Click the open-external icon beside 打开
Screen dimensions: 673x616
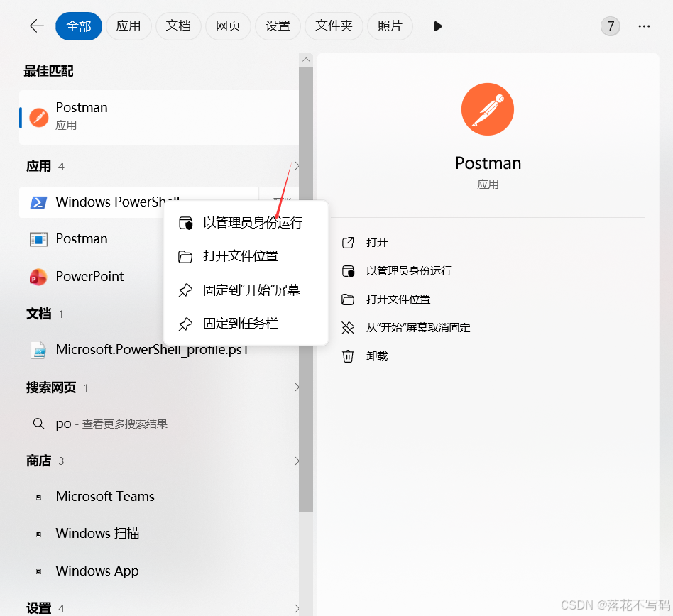[348, 243]
